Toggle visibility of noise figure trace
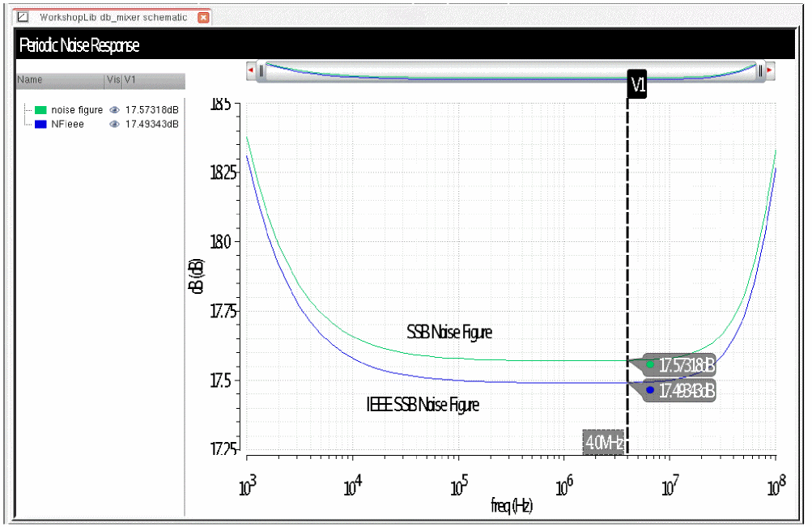Screen dimensions: 812x527 (x=114, y=110)
